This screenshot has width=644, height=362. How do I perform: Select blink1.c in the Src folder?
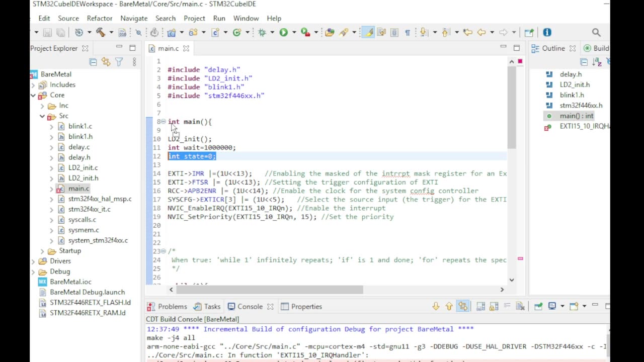coord(80,126)
